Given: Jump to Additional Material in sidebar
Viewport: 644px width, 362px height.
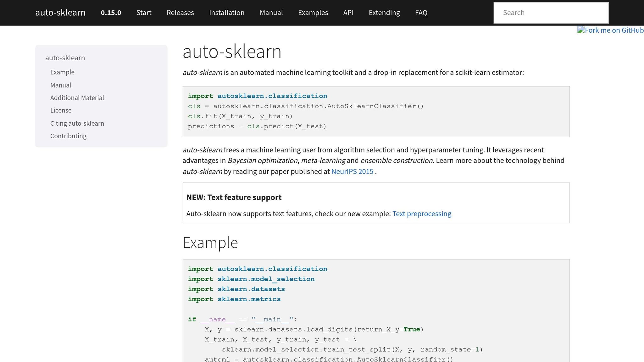Looking at the screenshot, I should (77, 98).
